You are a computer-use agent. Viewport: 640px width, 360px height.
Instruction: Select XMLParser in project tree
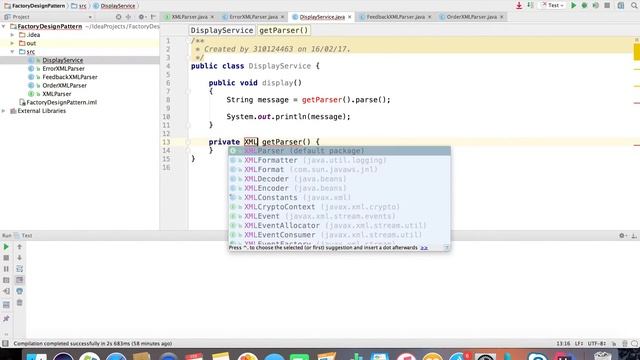pos(57,94)
